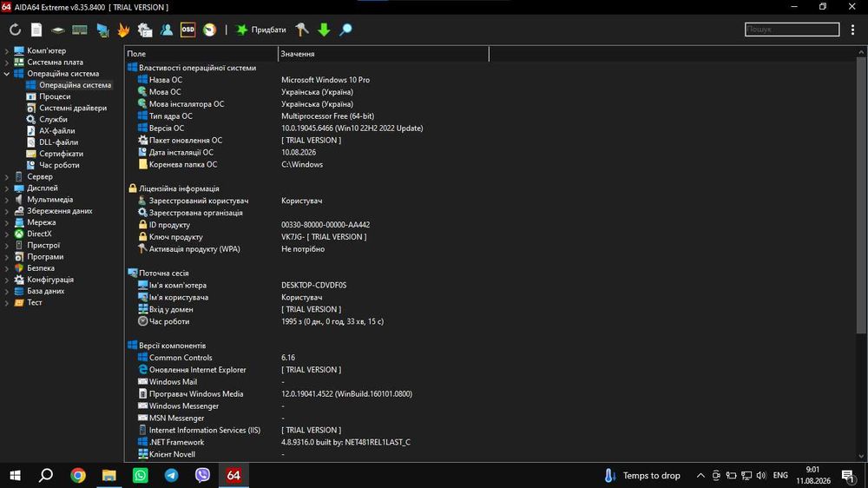Open the three-dot menu at top right

click(x=852, y=30)
